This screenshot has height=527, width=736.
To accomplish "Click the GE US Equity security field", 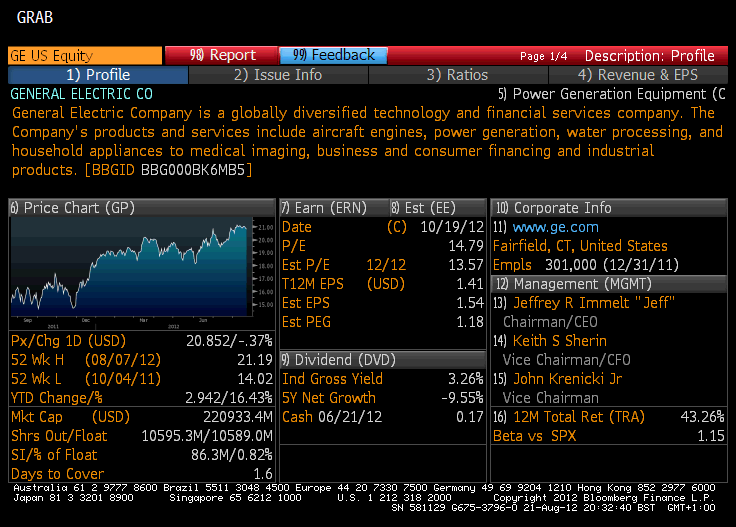I will (x=85, y=55).
